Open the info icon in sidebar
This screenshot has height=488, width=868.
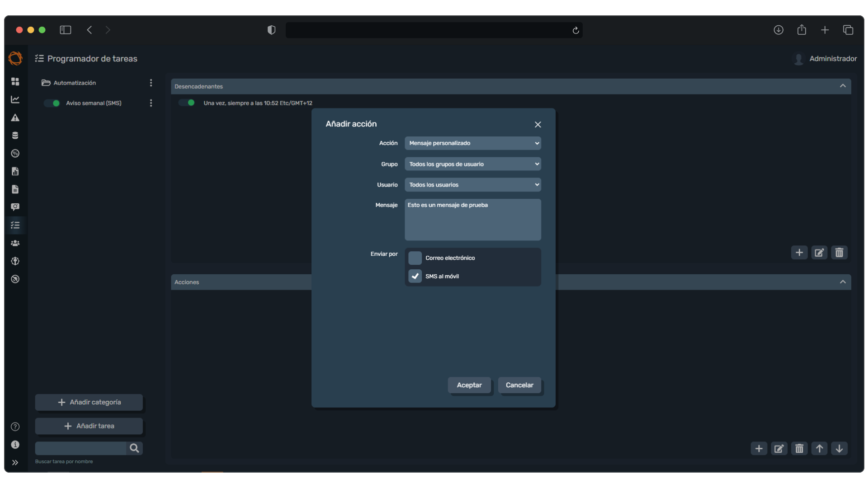pyautogui.click(x=15, y=445)
